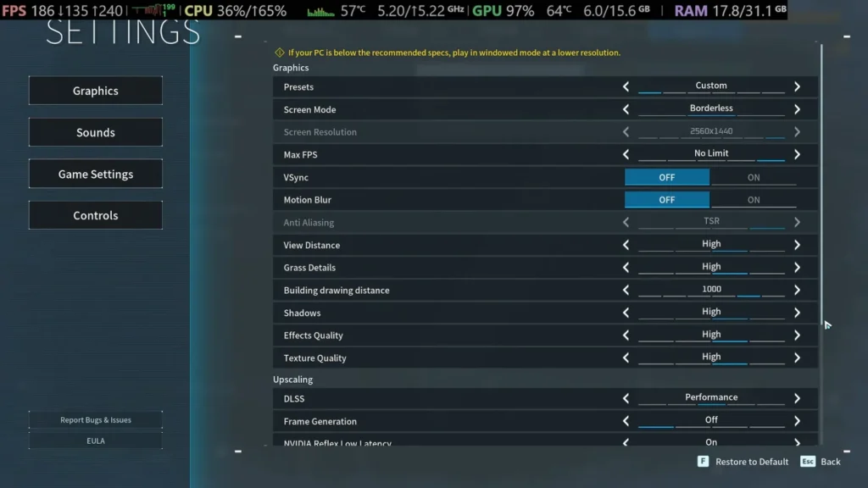Click the Max FPS value No Limit
This screenshot has height=488, width=868.
coord(711,153)
